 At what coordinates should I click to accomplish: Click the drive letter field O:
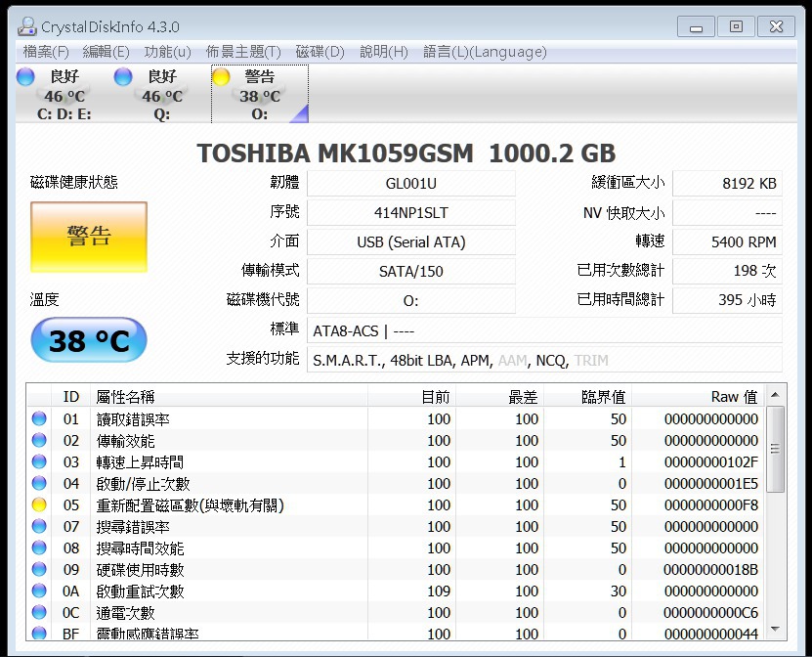pos(411,300)
